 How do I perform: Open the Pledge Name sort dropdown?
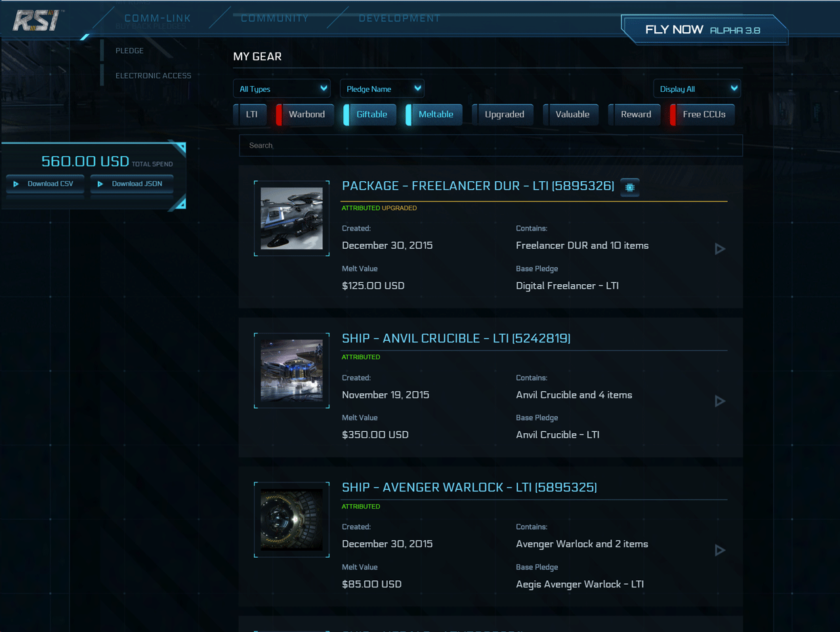pyautogui.click(x=382, y=89)
